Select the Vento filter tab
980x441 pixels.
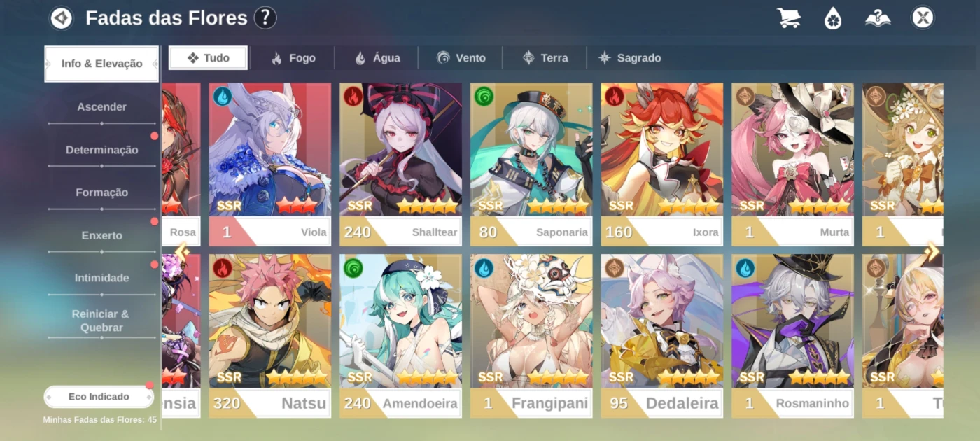pos(461,58)
